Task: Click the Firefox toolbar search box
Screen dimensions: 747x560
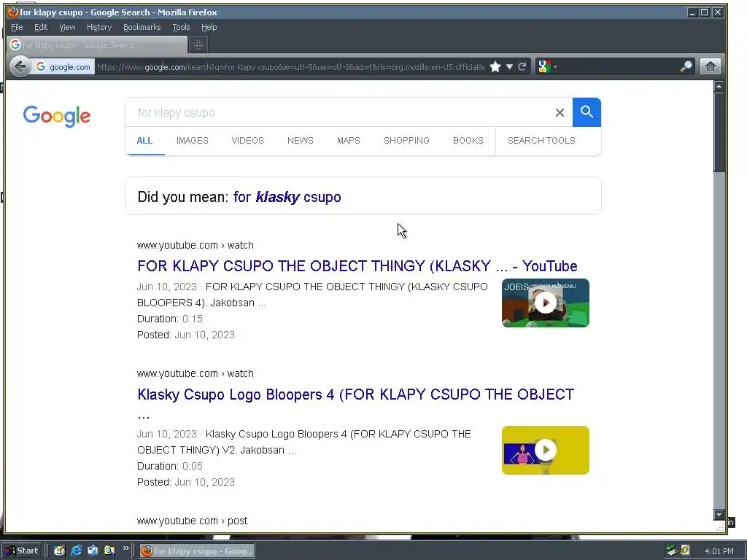Action: 617,66
